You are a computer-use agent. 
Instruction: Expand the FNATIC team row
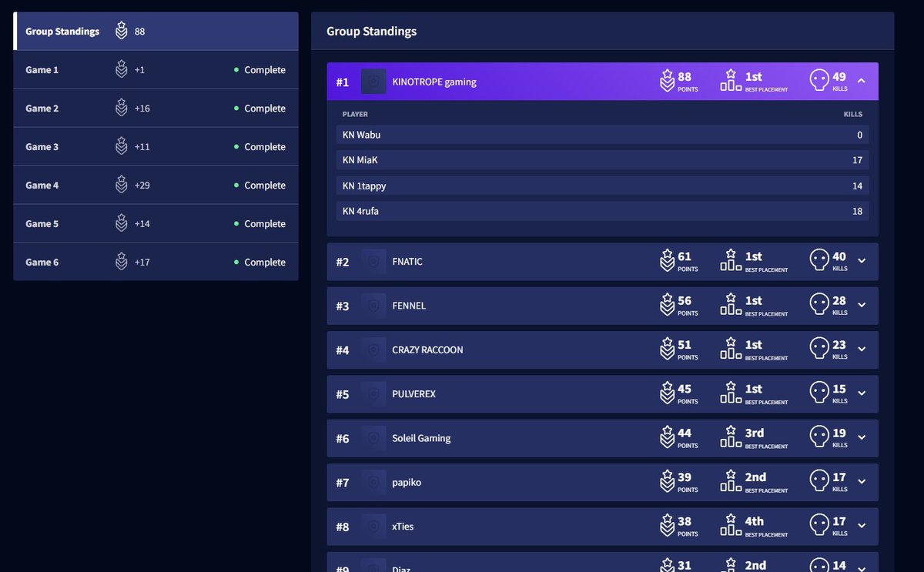pos(862,261)
